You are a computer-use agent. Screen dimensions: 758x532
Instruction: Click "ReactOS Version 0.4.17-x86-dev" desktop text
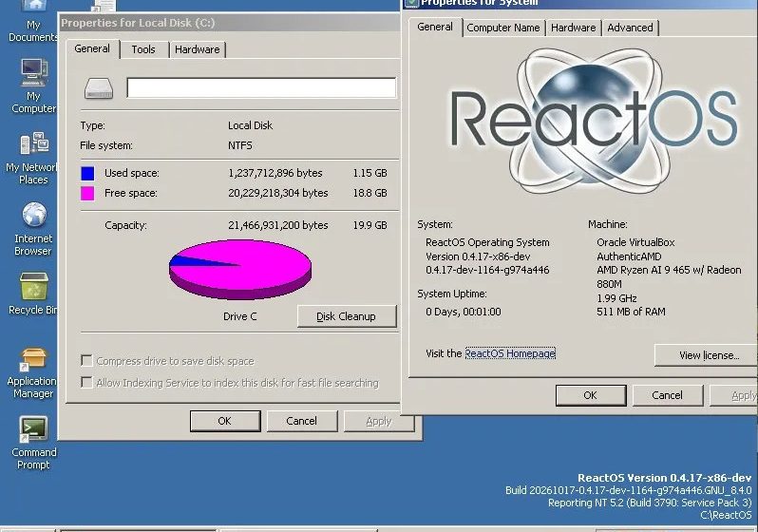(x=665, y=478)
